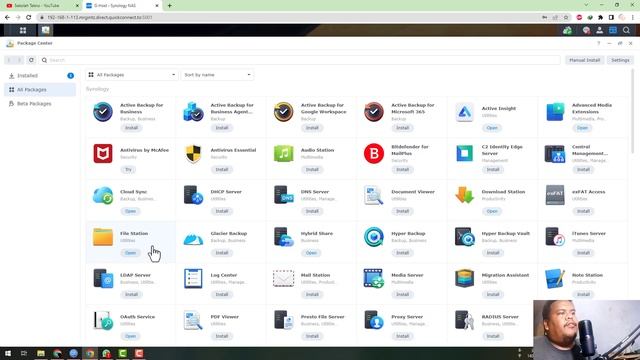Screen dimensions: 640x360
Task: Click the File Station folder icon
Action: [x=103, y=237]
